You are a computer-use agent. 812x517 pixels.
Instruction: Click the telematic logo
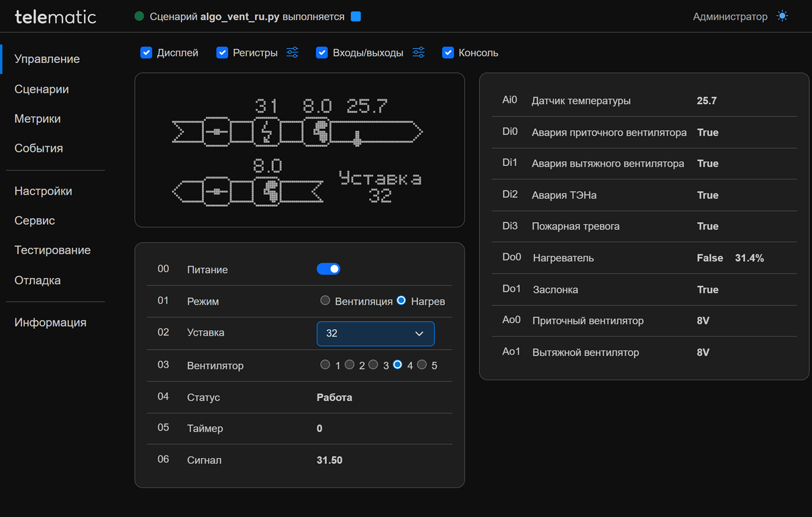coord(56,17)
